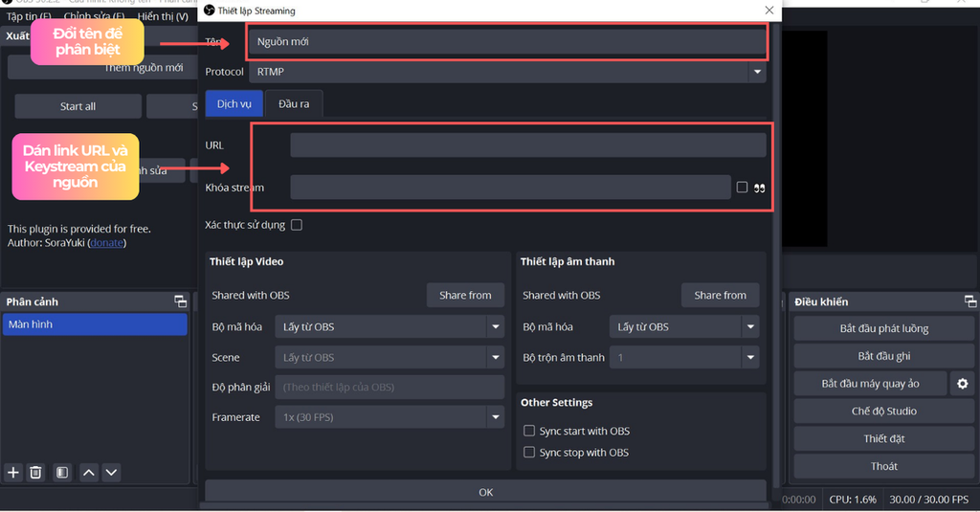Click Bắt đầu phát luồng button

click(883, 328)
